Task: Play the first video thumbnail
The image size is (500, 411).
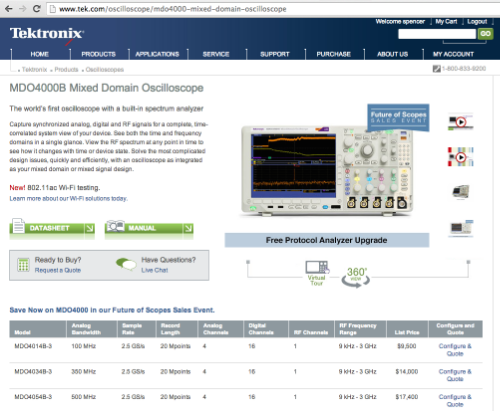Action: (461, 122)
